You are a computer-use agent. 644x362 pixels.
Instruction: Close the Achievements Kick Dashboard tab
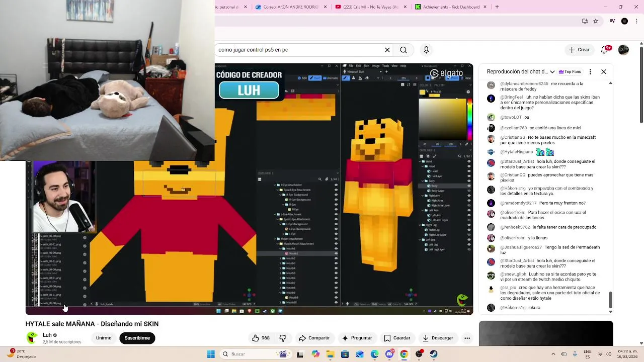pyautogui.click(x=485, y=7)
